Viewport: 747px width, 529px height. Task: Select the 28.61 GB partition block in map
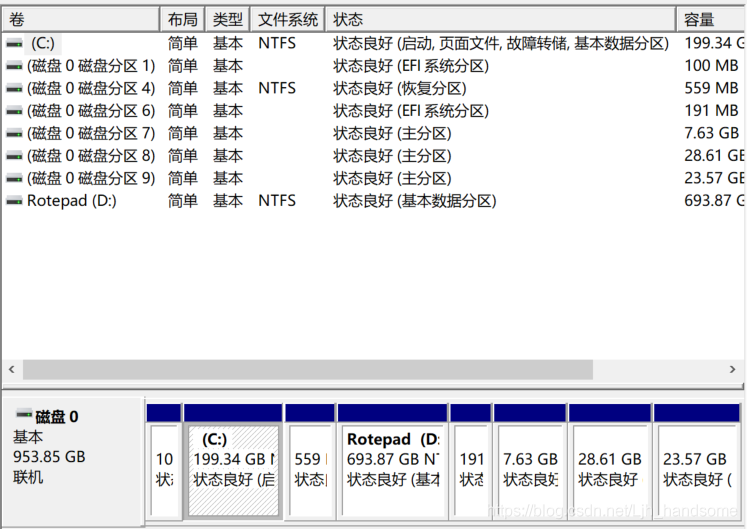(x=610, y=461)
